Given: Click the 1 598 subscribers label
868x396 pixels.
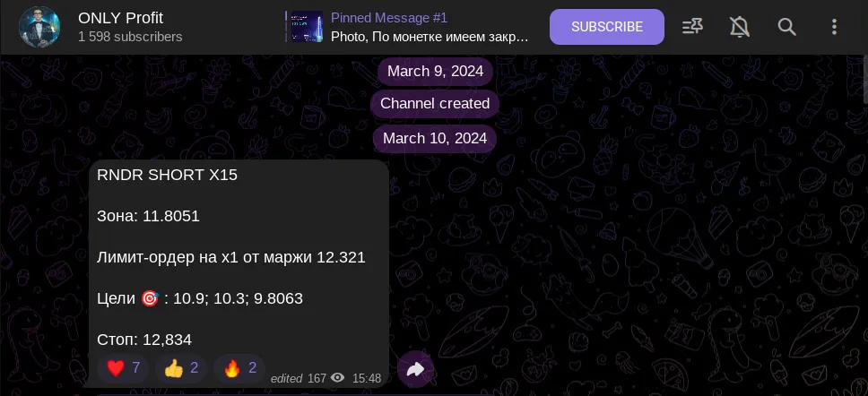Looking at the screenshot, I should click(x=130, y=37).
